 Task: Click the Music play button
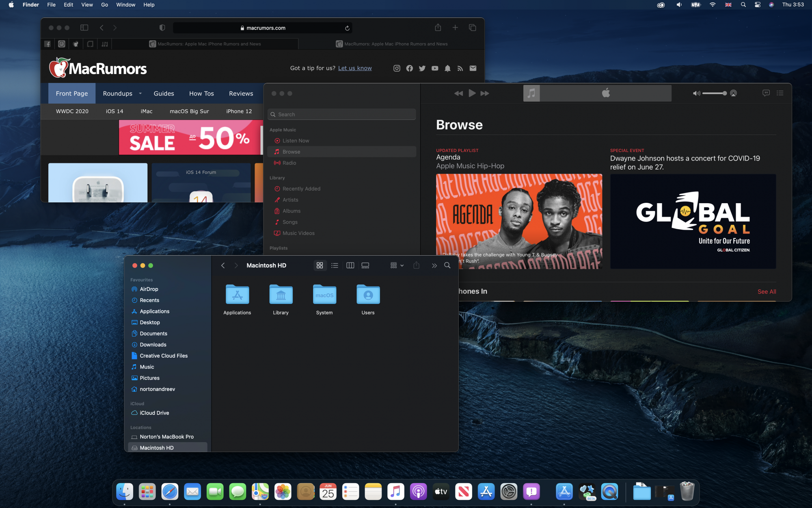pyautogui.click(x=472, y=93)
